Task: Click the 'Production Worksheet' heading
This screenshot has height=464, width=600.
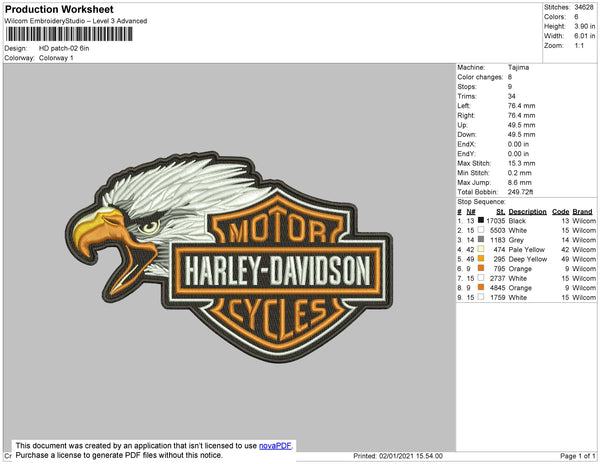Action: click(59, 9)
